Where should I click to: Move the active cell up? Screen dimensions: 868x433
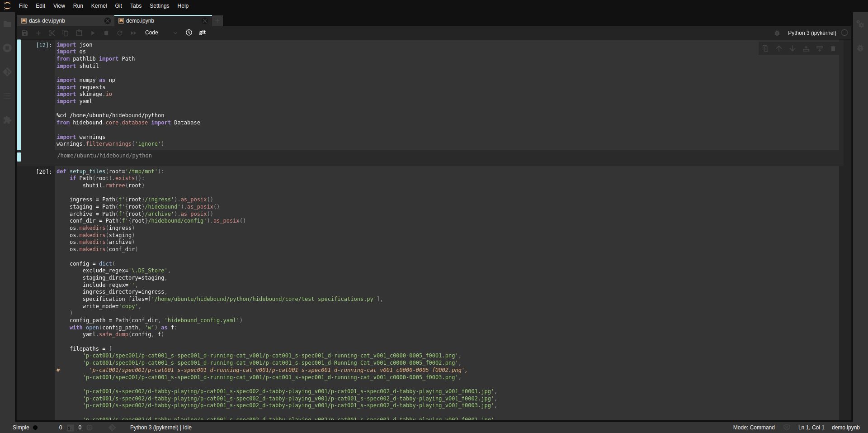point(779,49)
